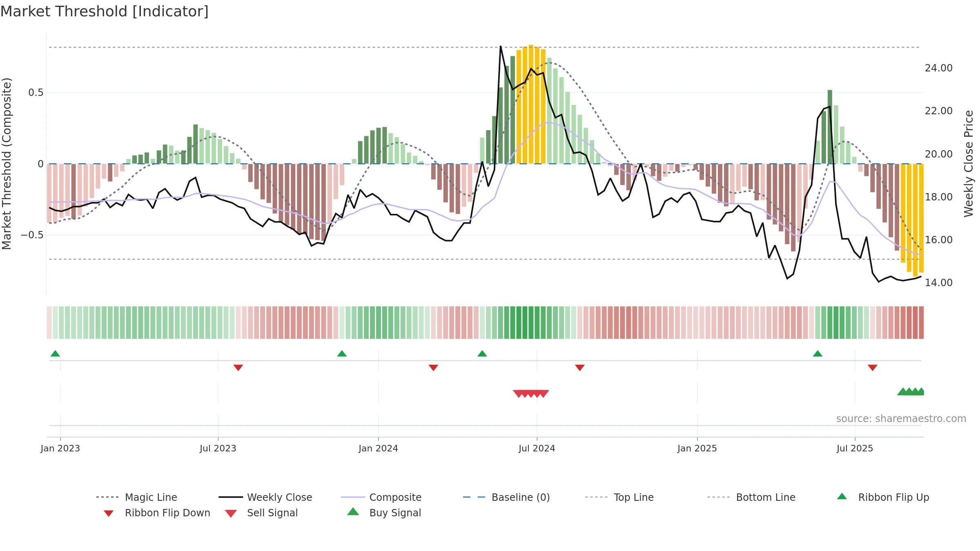The width and height of the screenshot is (980, 551).
Task: Toggle the Sell Signal legend entry
Action: point(261,513)
